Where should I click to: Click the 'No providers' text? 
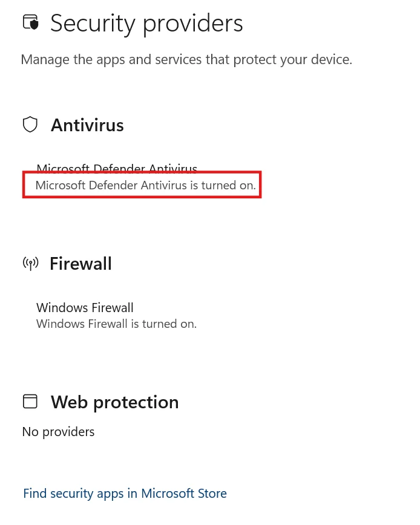coord(58,432)
